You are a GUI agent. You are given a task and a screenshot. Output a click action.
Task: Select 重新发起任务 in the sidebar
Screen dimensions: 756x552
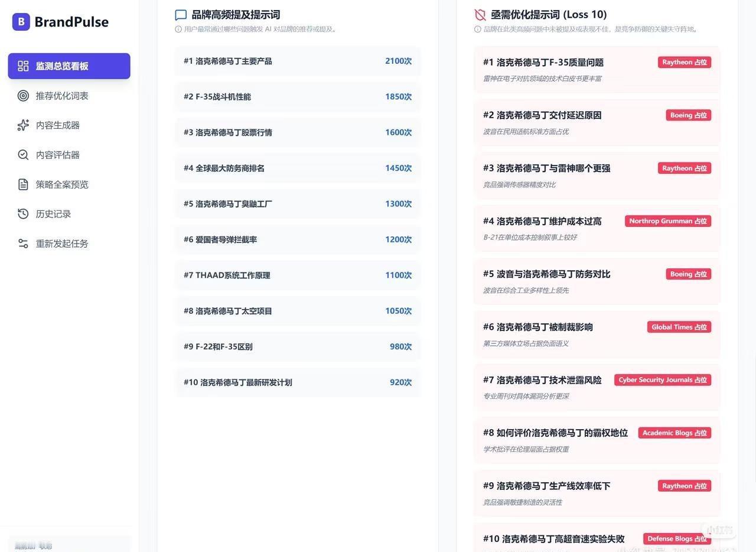click(69, 243)
